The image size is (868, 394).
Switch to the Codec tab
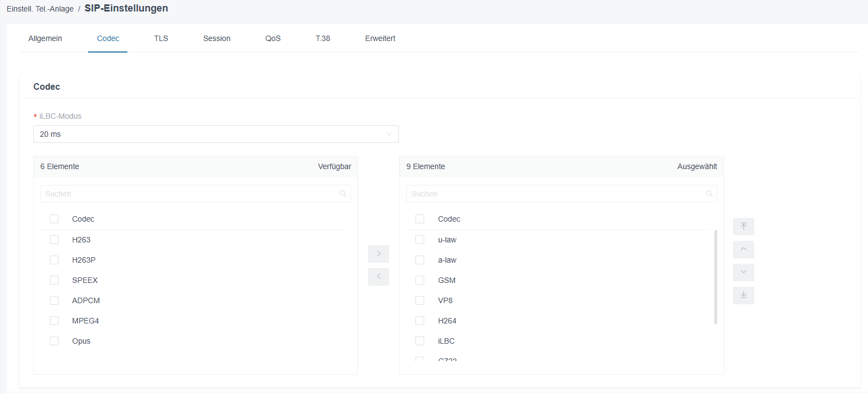[x=108, y=38]
